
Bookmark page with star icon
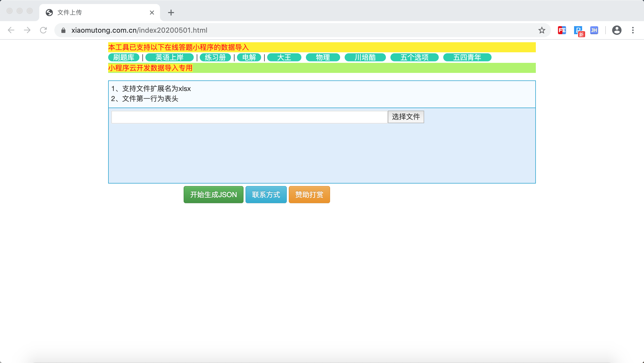click(542, 30)
